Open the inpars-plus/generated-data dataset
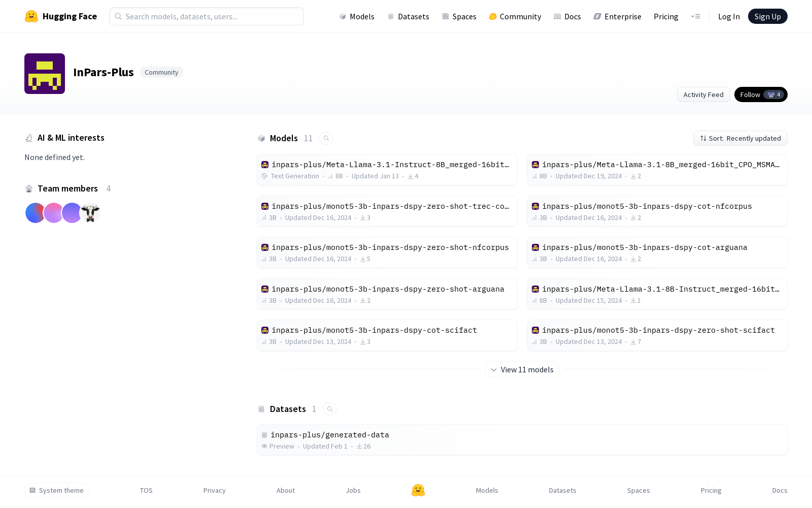Viewport: 812px width, 508px height. [522, 440]
